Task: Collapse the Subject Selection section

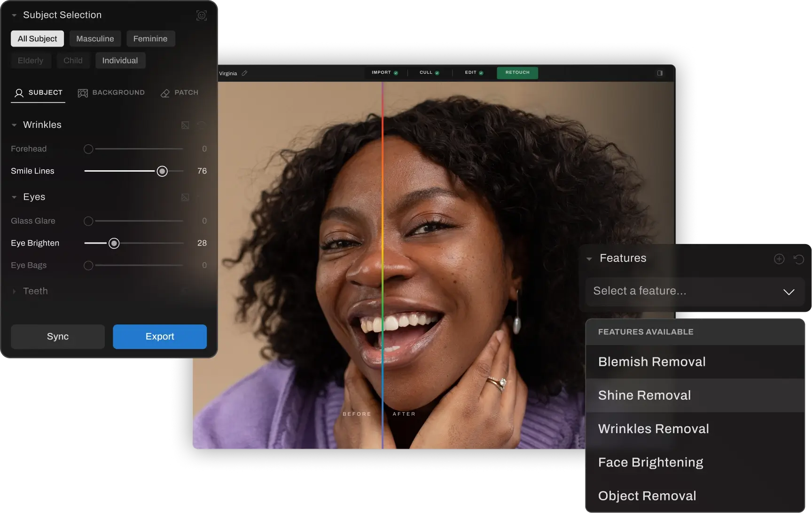Action: [14, 16]
